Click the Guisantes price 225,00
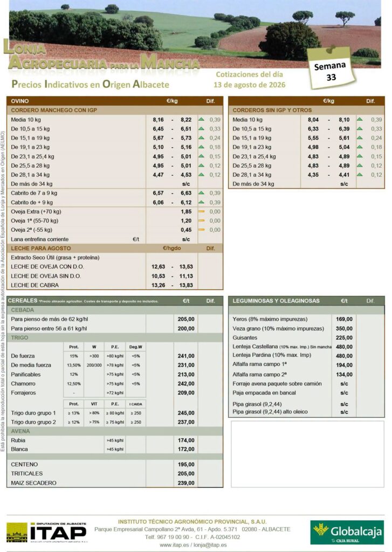Screen dimensions: 392x552 [x=344, y=337]
